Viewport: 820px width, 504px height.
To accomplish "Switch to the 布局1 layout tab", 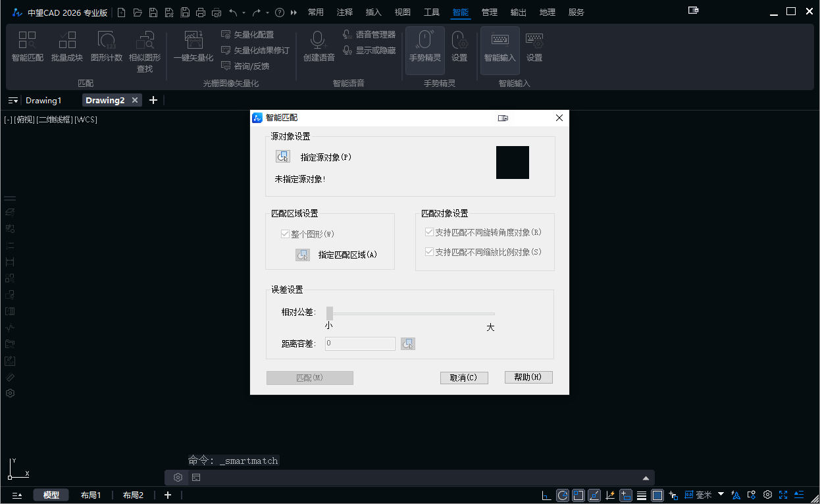I will tap(91, 495).
